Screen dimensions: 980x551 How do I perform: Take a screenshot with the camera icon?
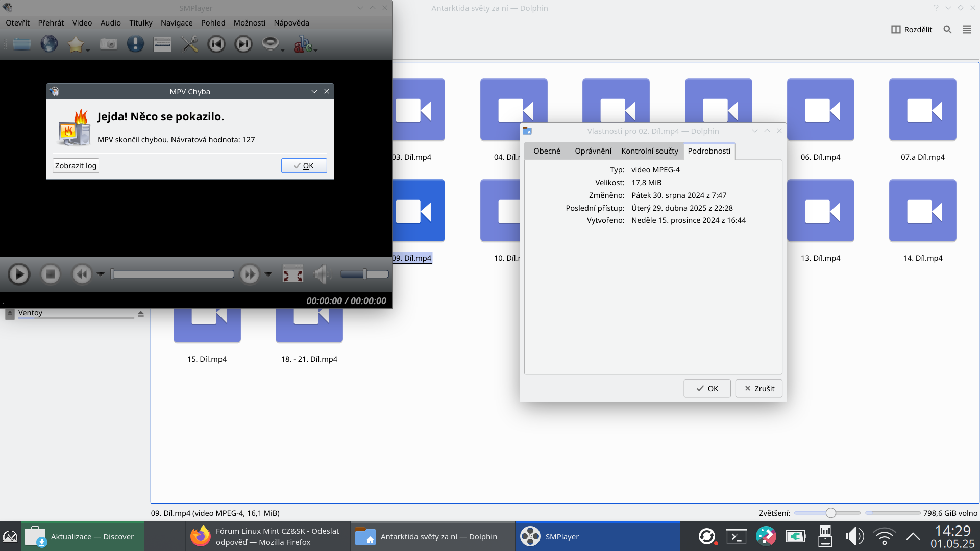click(x=108, y=44)
